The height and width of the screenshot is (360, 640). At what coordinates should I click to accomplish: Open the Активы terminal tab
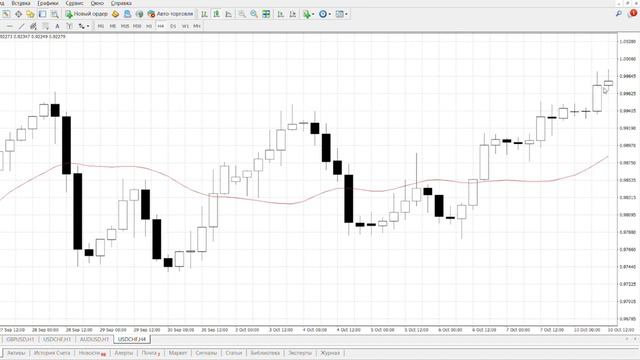pyautogui.click(x=16, y=353)
